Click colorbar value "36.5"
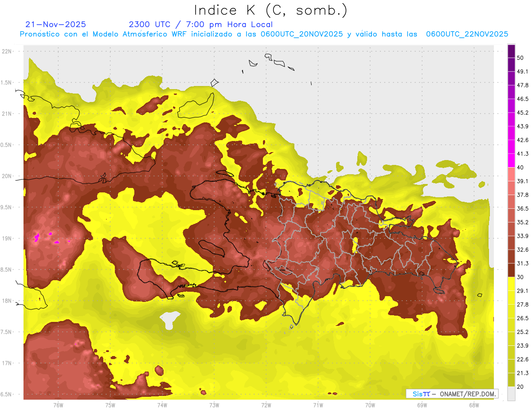The width and height of the screenshot is (532, 411). point(523,208)
